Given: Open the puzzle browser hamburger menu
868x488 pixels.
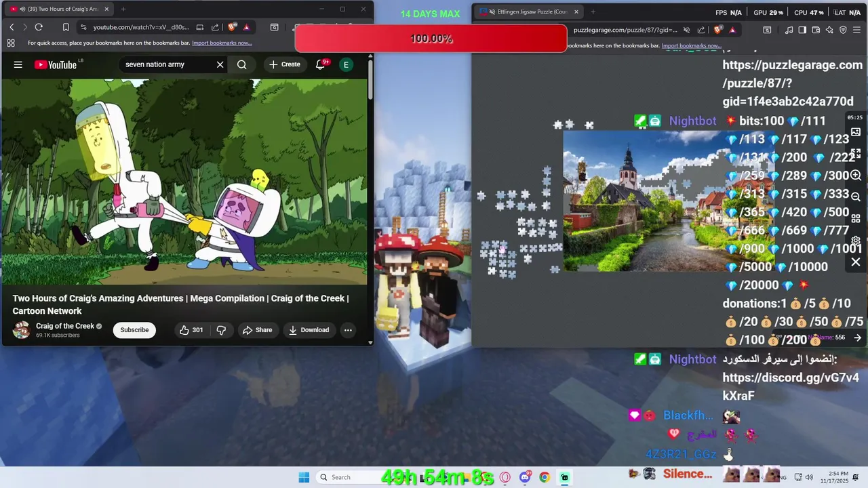Looking at the screenshot, I should (x=857, y=30).
